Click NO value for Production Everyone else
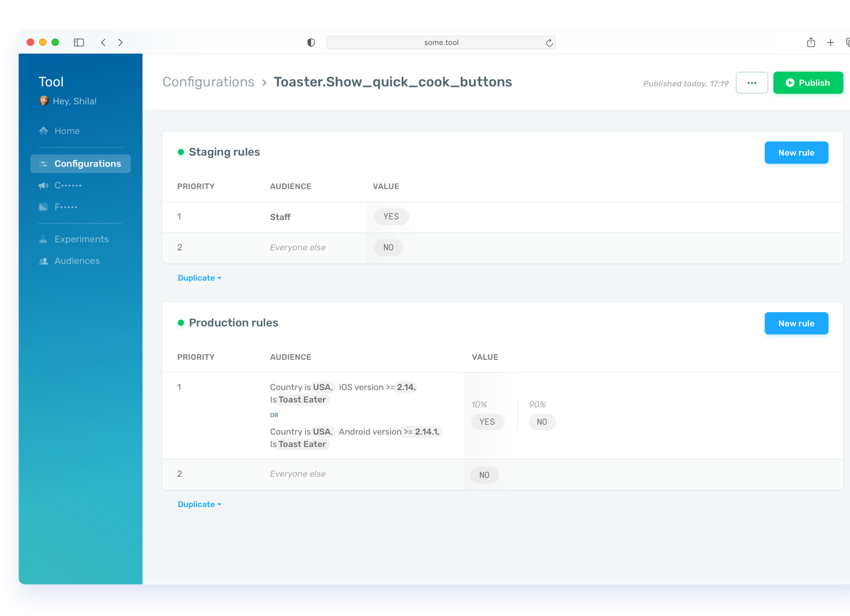This screenshot has width=850, height=616. (484, 475)
